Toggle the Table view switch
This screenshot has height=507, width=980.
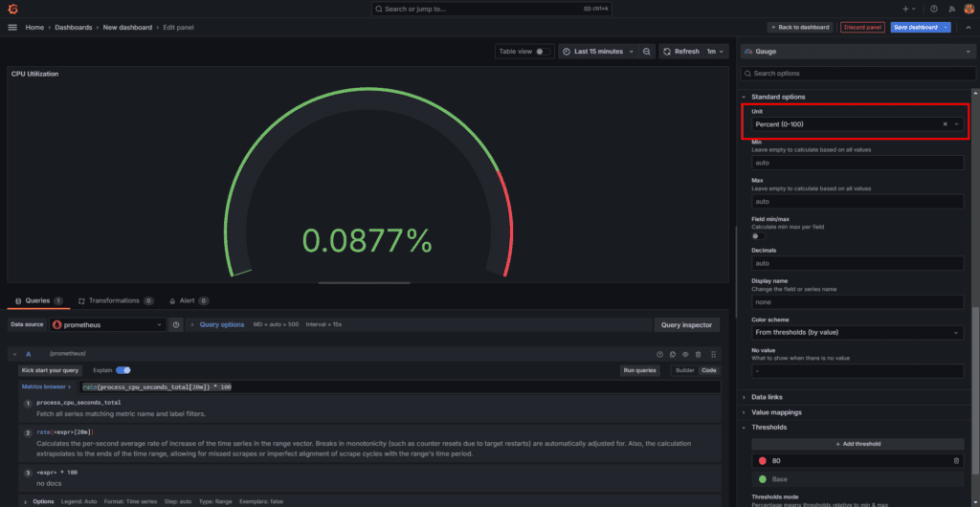pos(543,52)
